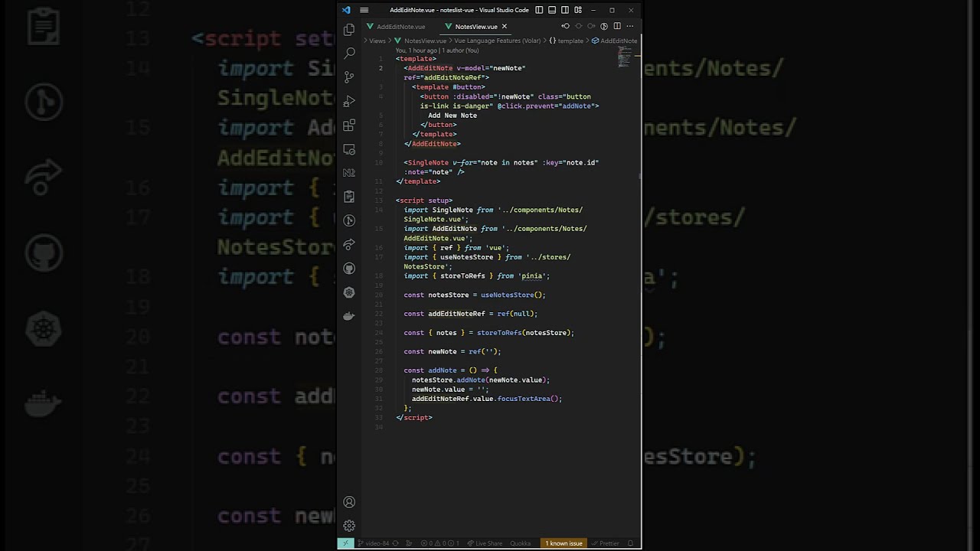Viewport: 980px width, 551px height.
Task: Open the notifications bell icon
Action: pos(630,543)
